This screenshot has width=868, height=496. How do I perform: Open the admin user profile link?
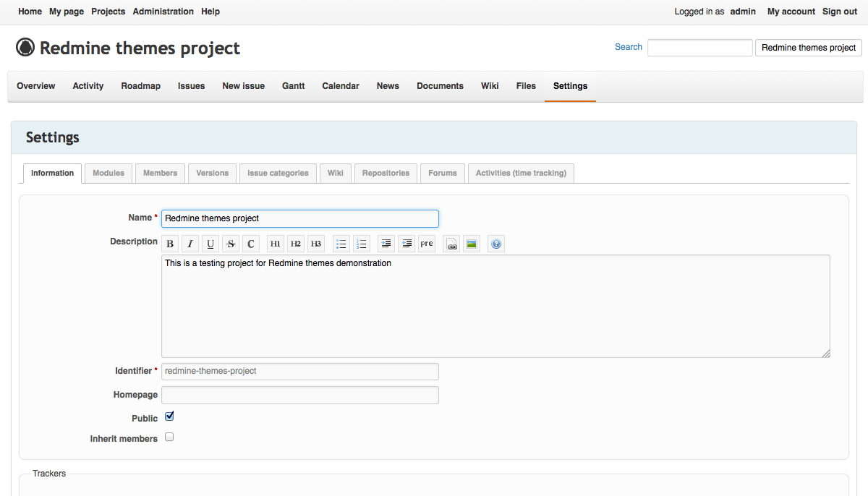tap(743, 12)
